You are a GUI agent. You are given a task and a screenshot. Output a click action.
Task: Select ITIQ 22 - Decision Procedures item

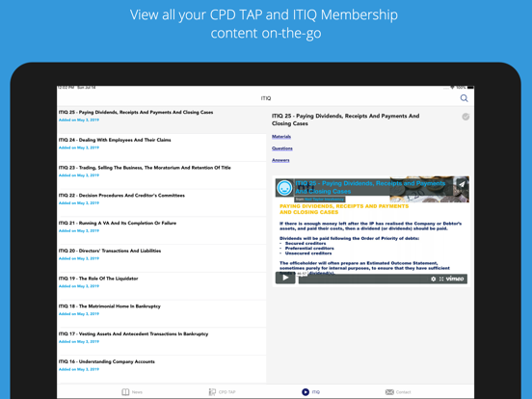162,203
